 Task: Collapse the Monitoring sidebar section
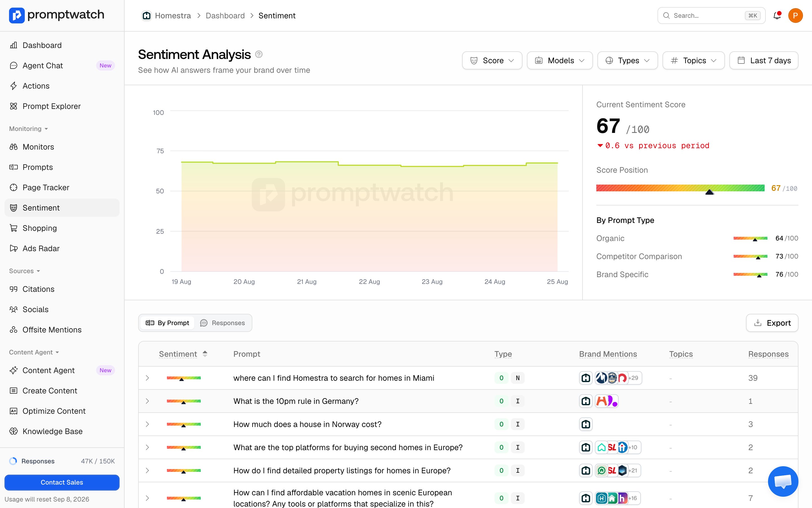(28, 129)
